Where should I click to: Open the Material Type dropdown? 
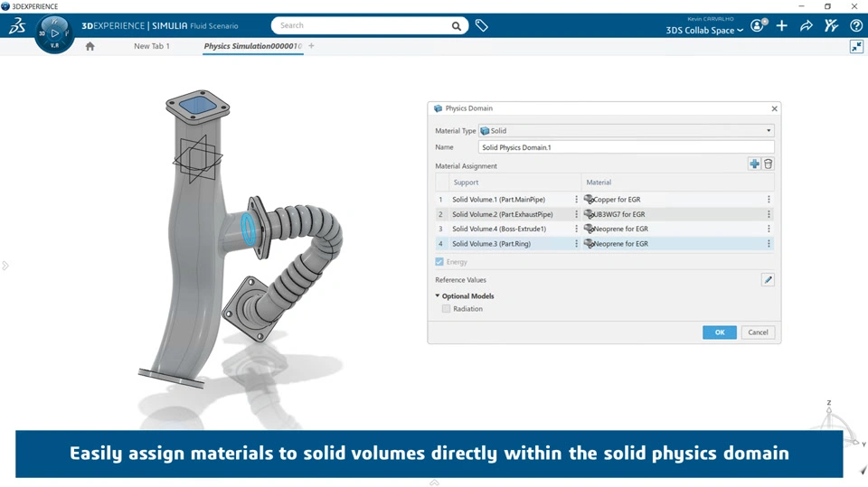pos(626,131)
